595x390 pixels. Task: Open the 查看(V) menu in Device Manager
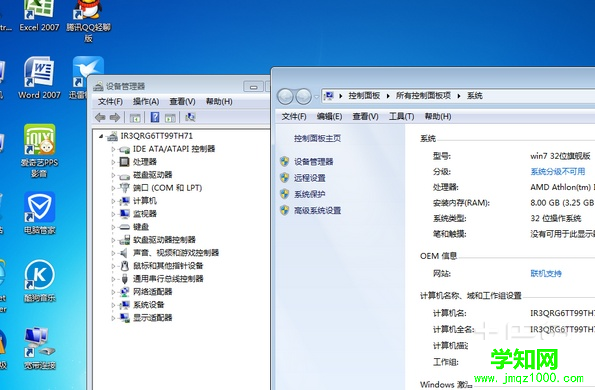point(183,101)
